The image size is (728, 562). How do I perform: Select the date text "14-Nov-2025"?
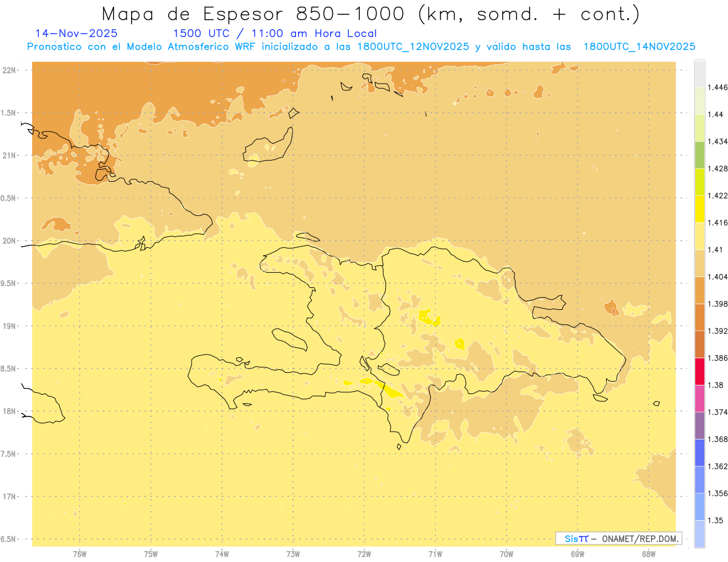coord(76,33)
